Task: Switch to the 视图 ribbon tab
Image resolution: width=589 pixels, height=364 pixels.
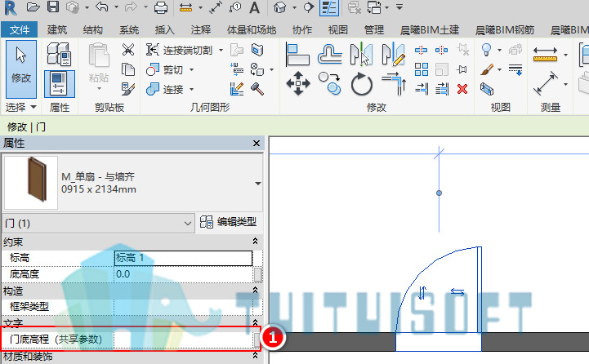Action: pos(337,29)
